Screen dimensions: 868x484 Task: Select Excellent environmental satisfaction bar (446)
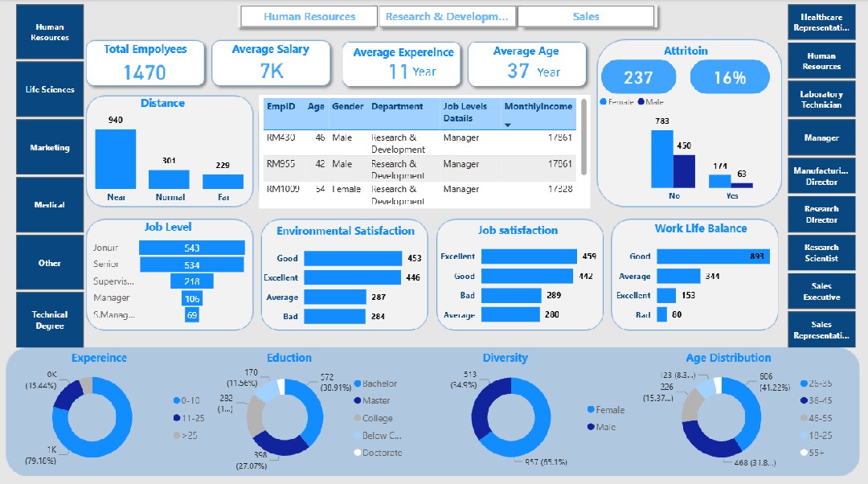pyautogui.click(x=352, y=277)
